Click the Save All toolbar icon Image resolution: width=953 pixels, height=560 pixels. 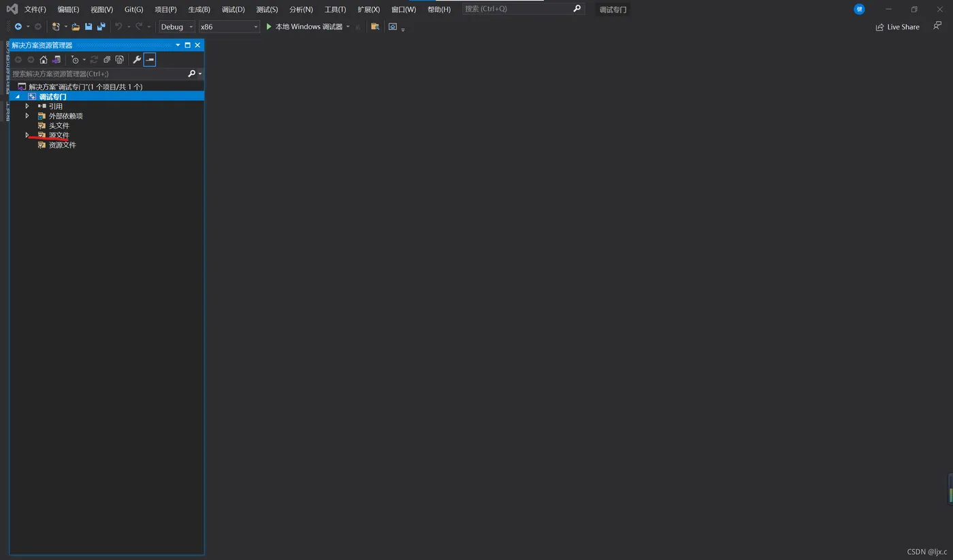point(101,27)
